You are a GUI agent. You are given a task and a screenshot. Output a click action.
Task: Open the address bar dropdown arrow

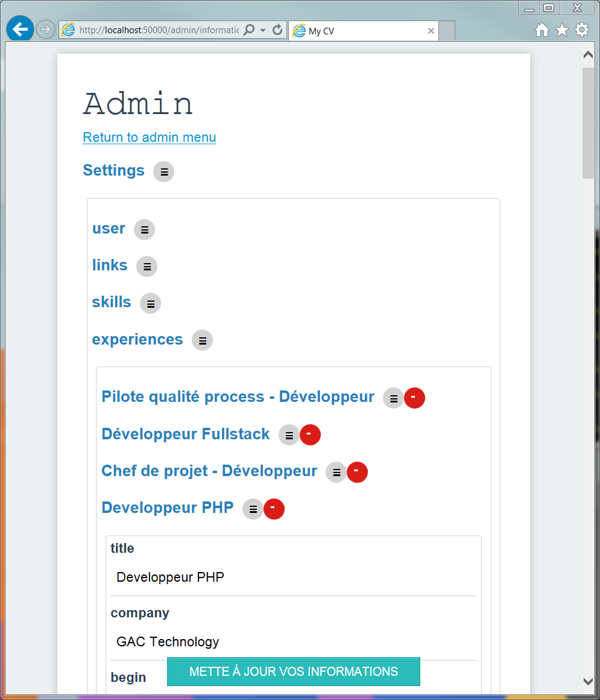(x=263, y=30)
